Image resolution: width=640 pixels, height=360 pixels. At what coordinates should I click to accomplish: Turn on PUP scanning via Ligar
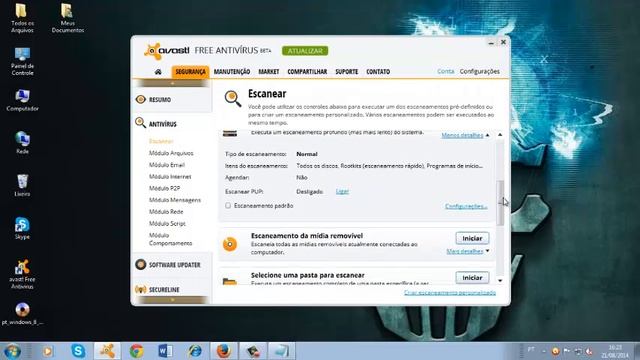click(342, 191)
